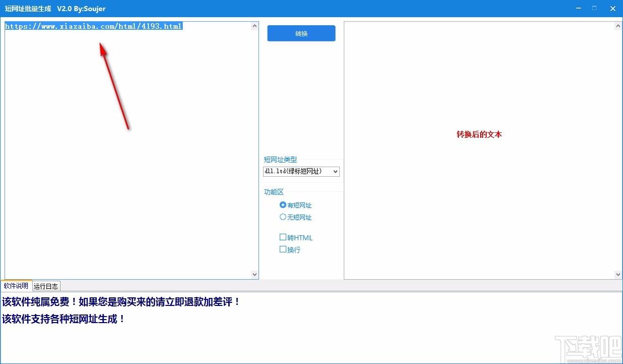This screenshot has height=364, width=623.
Task: Switch to the 软件说明 tab
Action: click(16, 286)
